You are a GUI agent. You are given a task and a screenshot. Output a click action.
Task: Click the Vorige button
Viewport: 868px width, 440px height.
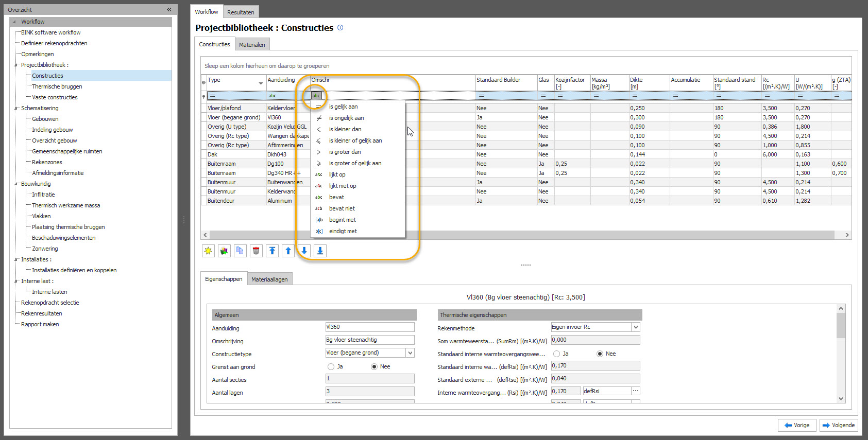click(797, 425)
